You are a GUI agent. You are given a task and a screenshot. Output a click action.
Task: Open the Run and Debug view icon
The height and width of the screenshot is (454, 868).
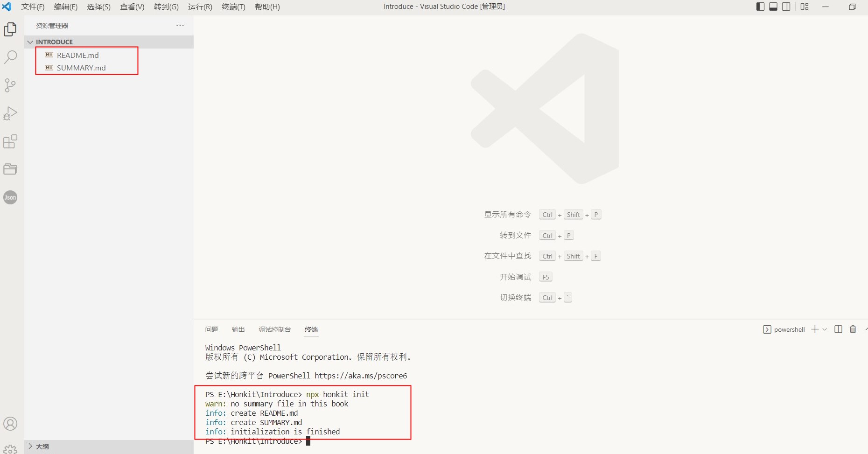(x=10, y=113)
